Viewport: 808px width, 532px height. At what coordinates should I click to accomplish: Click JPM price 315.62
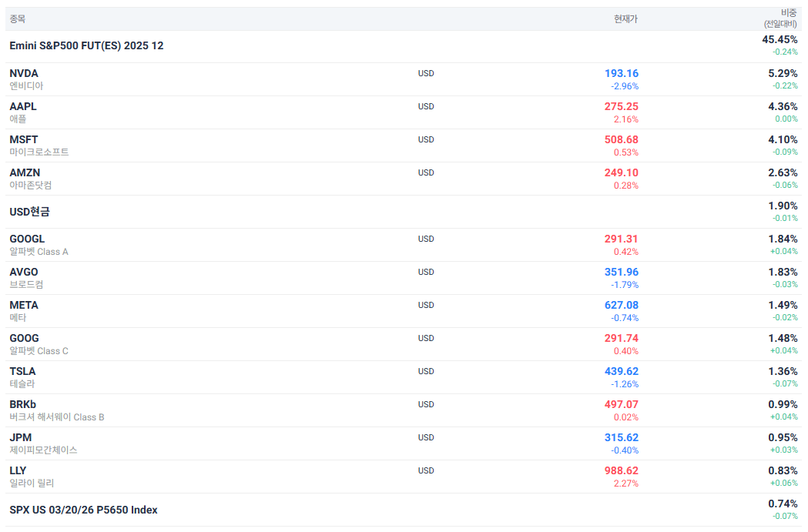pyautogui.click(x=622, y=437)
